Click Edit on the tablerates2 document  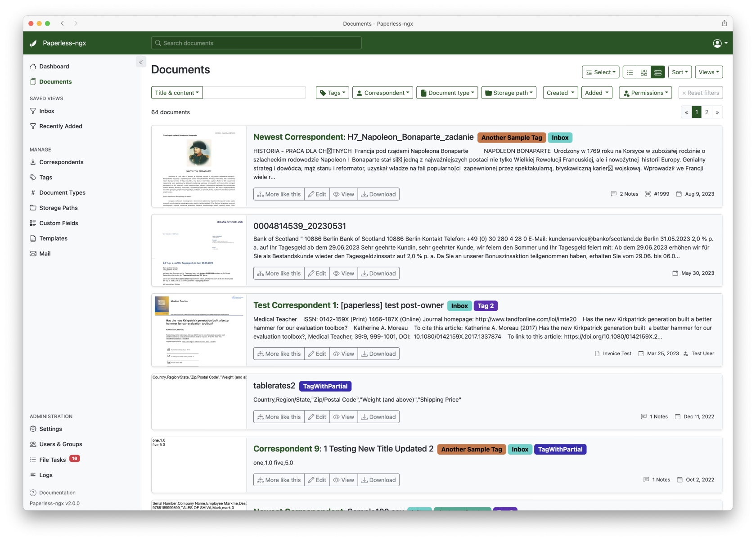pyautogui.click(x=317, y=417)
